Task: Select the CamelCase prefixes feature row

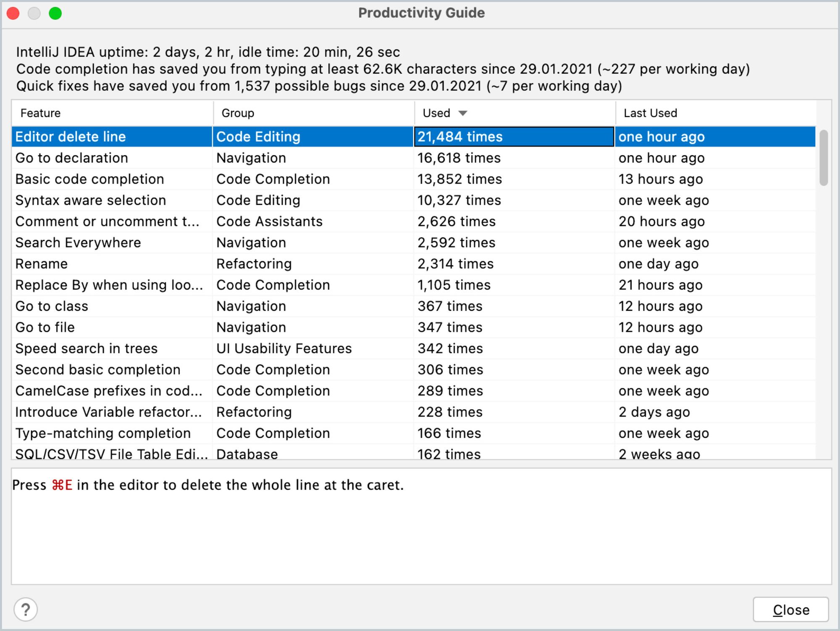Action: 414,391
